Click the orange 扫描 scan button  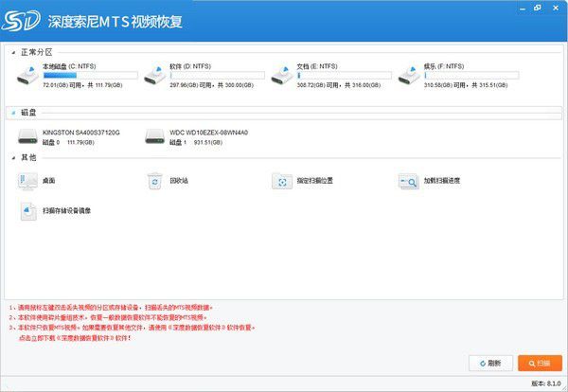pyautogui.click(x=541, y=363)
